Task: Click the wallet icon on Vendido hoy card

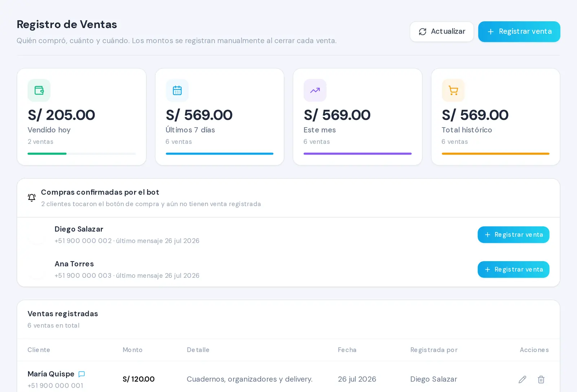Action: coord(39,90)
